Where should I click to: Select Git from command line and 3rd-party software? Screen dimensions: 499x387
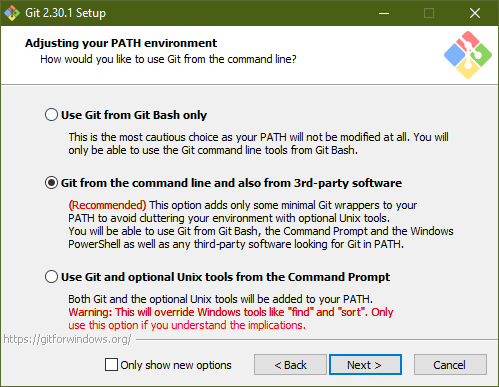point(51,183)
